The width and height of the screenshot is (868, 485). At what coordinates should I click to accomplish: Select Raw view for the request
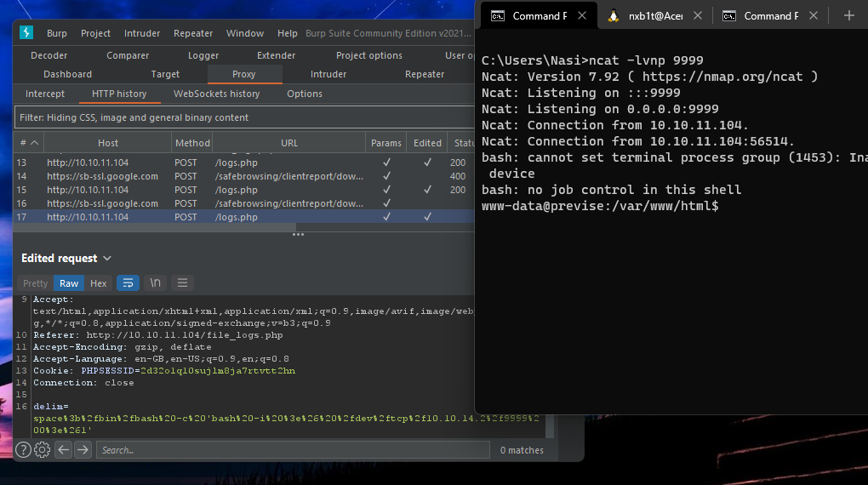pos(69,283)
